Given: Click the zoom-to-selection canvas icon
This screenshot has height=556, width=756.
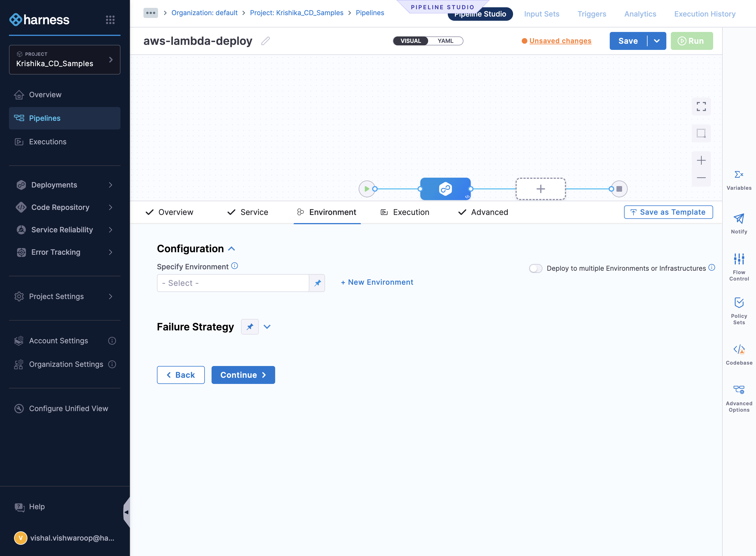Looking at the screenshot, I should coord(701,133).
